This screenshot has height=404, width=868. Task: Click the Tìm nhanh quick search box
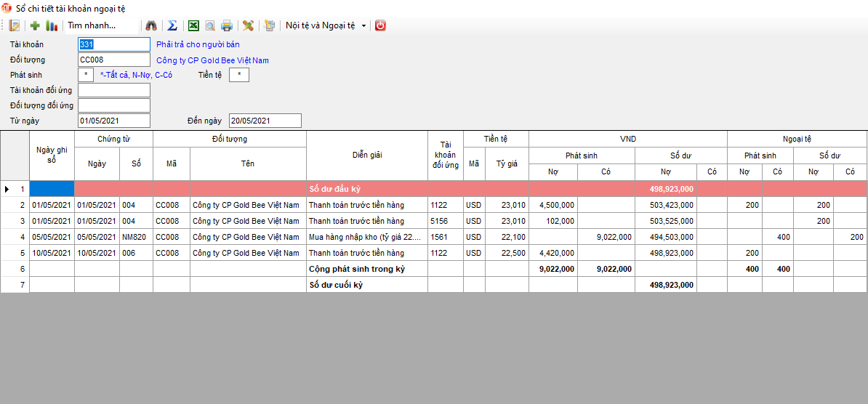100,25
